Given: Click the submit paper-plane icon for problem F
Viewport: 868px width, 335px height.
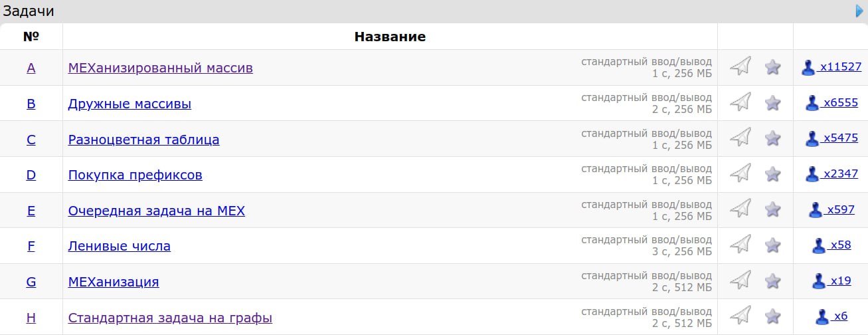Looking at the screenshot, I should coord(740,245).
